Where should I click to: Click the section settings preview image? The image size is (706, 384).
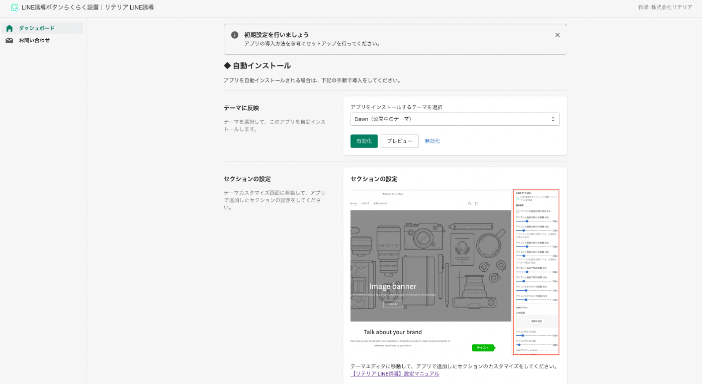[x=455, y=272]
